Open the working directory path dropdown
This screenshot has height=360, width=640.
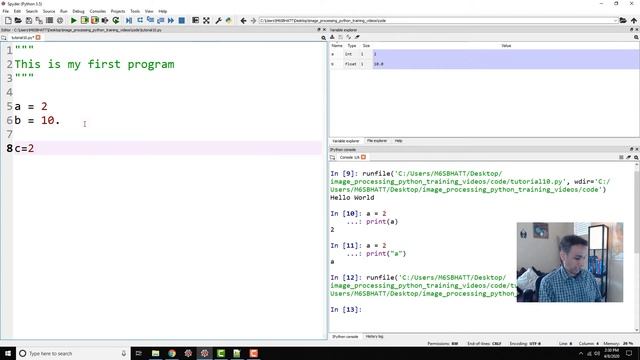(616, 20)
